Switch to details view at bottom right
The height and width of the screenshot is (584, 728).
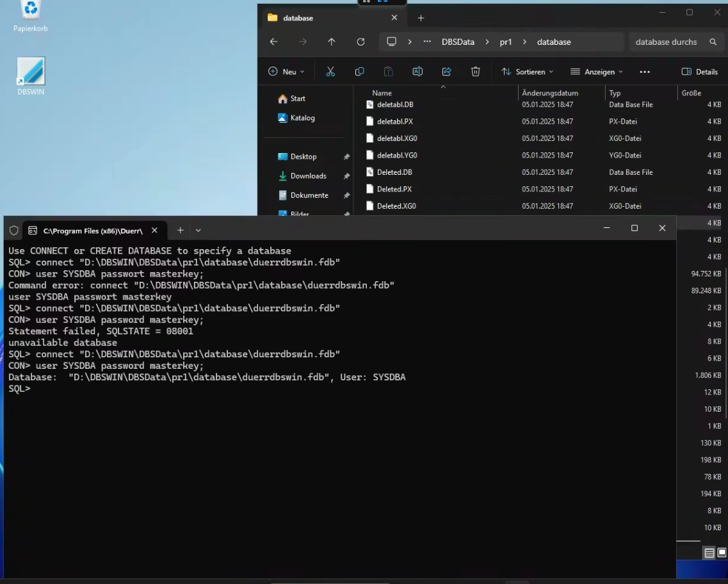(709, 552)
